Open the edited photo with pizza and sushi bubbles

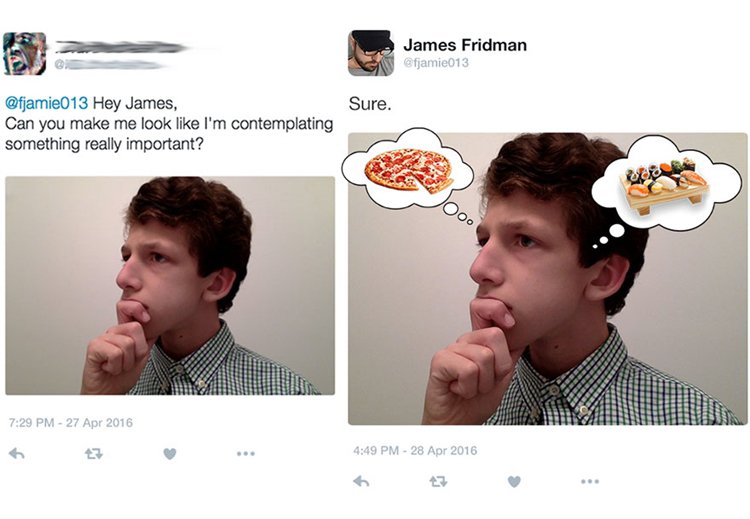click(x=547, y=278)
